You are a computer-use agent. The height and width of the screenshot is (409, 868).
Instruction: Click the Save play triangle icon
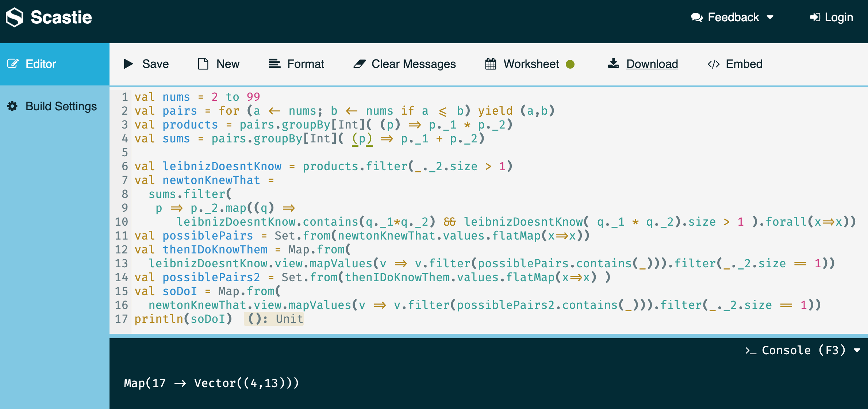[x=128, y=64]
